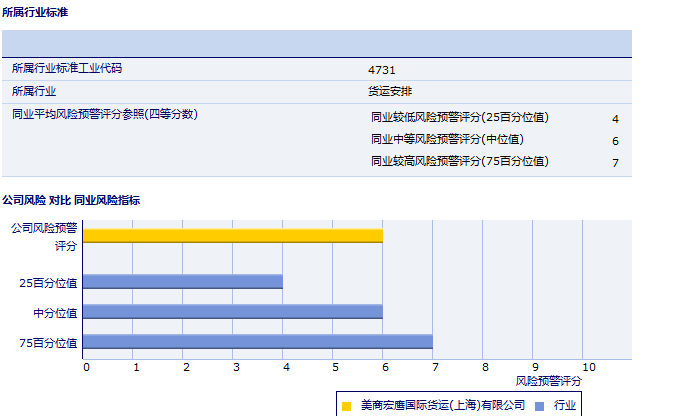Click the 货运安排 industry value
681x416 pixels.
(390, 92)
